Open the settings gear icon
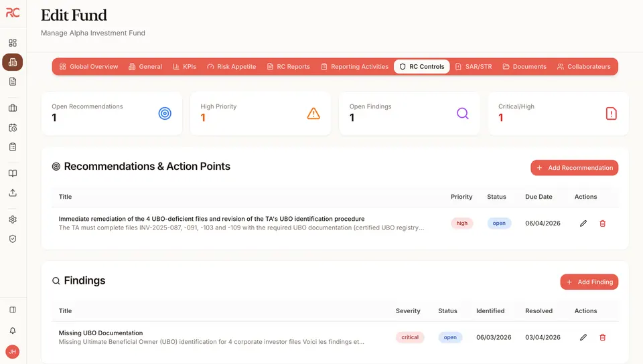Viewport: 643px width, 364px height. pos(13,219)
